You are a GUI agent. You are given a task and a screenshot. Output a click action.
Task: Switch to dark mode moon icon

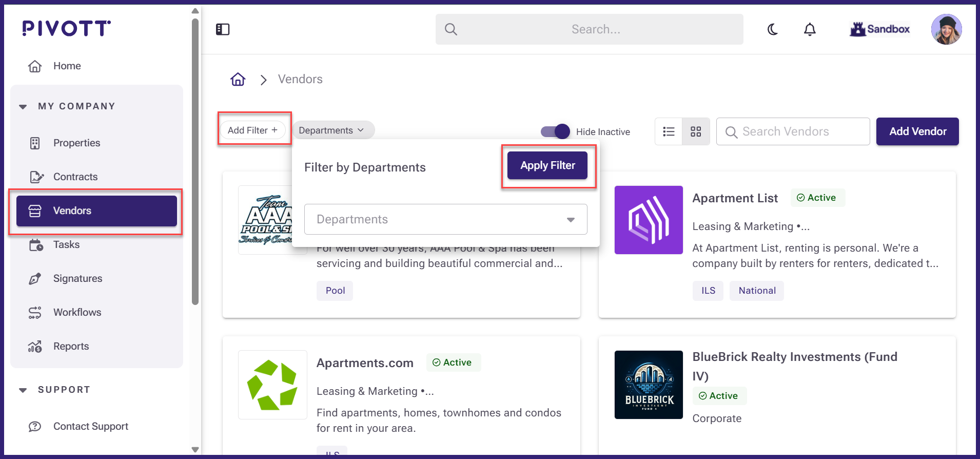773,29
